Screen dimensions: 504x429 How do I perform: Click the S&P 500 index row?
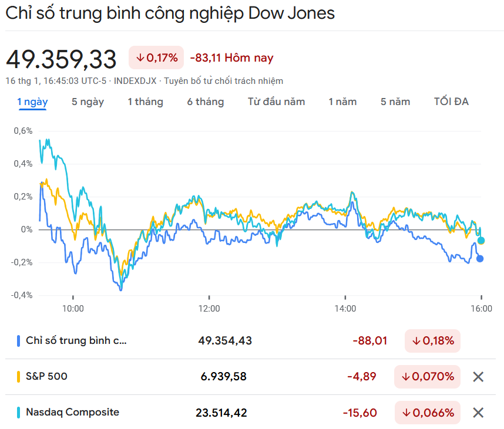[46, 377]
